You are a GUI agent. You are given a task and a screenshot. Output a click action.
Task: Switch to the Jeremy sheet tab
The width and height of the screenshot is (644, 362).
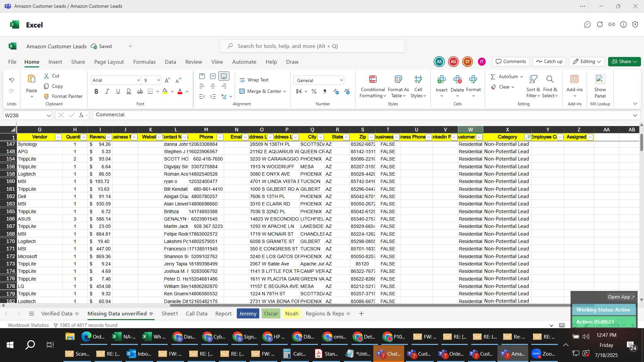click(x=248, y=314)
